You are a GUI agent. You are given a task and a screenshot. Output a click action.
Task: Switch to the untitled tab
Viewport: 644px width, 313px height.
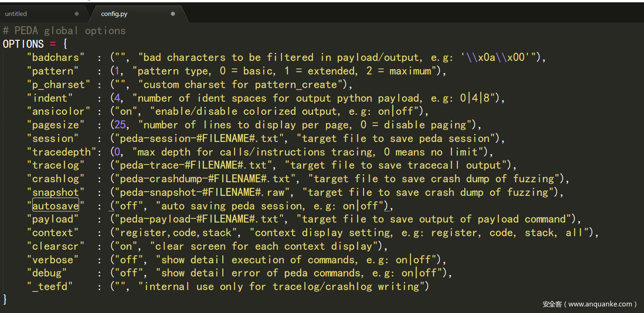click(x=16, y=14)
